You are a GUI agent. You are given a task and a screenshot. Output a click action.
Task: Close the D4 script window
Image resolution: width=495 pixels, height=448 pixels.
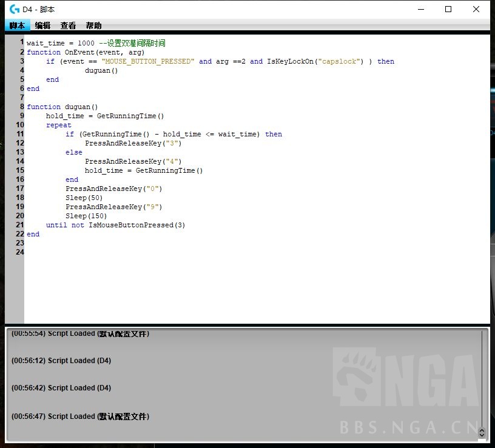pos(476,9)
